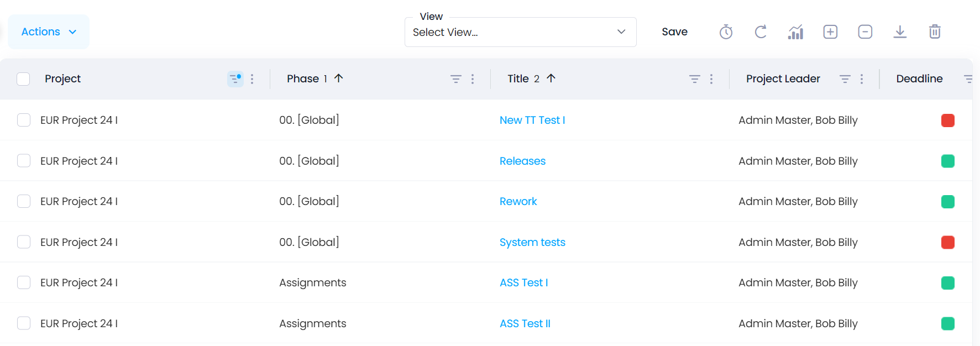Click the green deadline indicator for Releases
The image size is (980, 346).
pyautogui.click(x=948, y=161)
